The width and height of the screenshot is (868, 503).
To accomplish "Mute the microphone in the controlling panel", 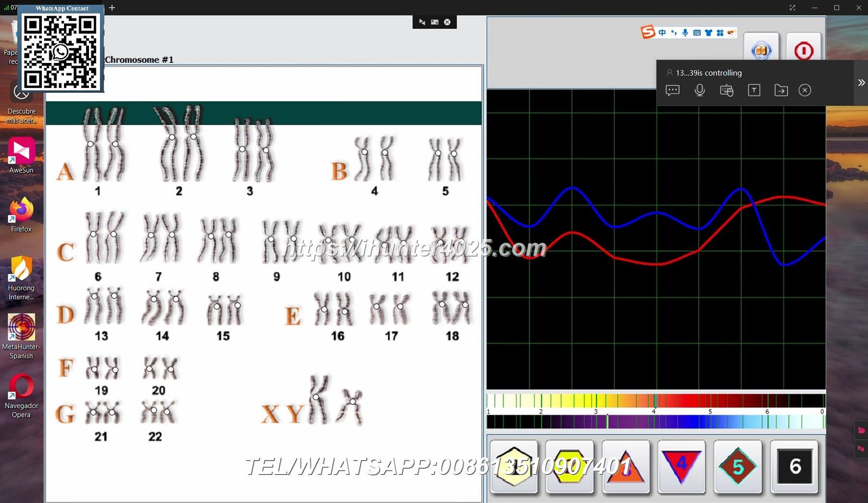I will tap(700, 90).
